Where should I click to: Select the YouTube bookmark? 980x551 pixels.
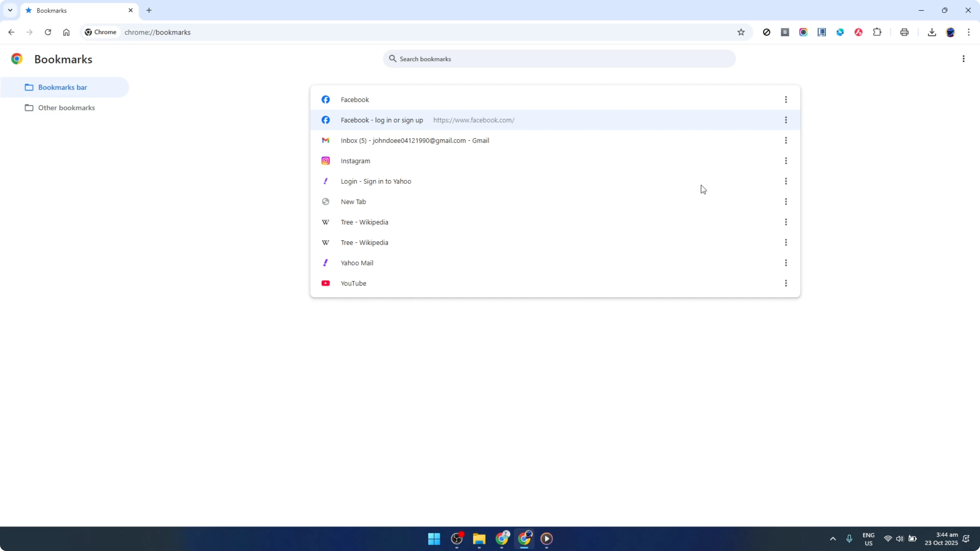[555, 284]
